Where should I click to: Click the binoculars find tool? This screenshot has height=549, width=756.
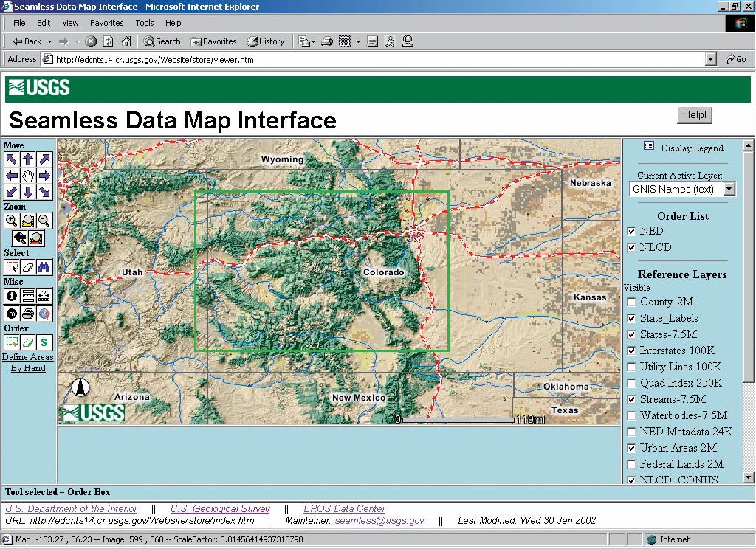[x=44, y=266]
